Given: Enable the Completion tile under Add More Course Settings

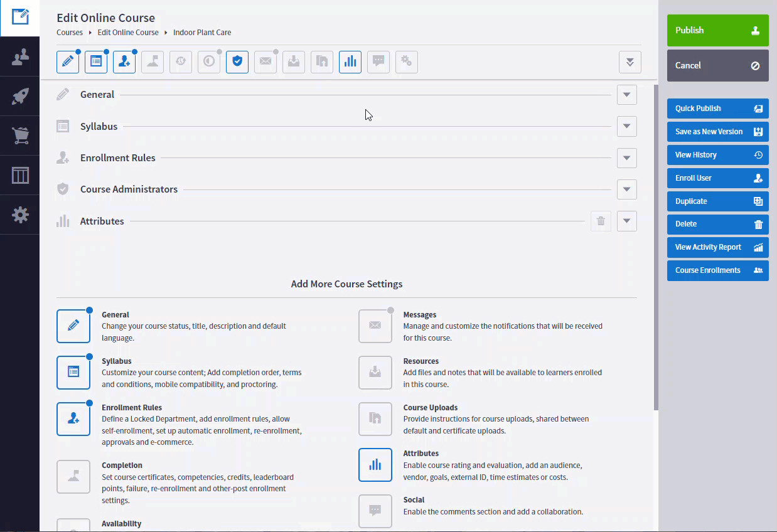Looking at the screenshot, I should [x=73, y=477].
